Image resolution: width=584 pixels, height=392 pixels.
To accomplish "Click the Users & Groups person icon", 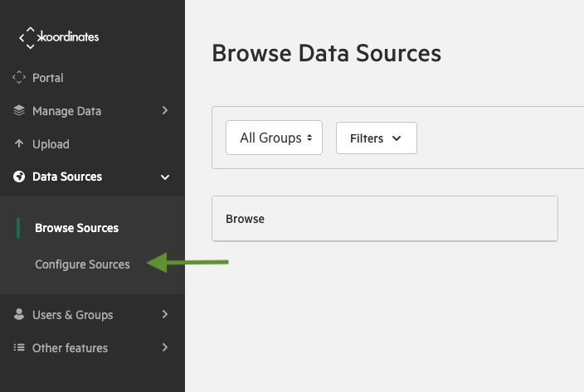I will pos(19,314).
